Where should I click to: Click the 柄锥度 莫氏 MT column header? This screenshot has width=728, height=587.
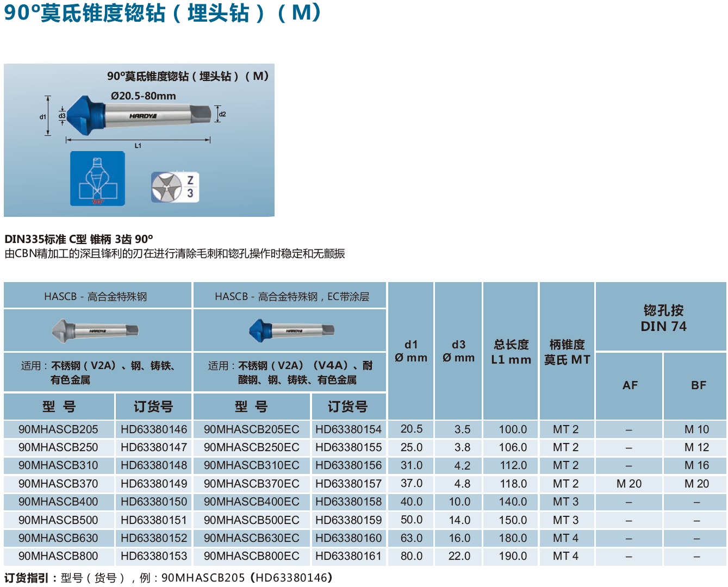tap(567, 352)
